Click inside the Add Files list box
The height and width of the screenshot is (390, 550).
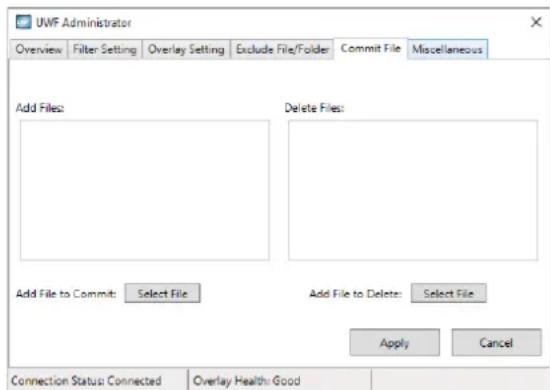point(145,190)
